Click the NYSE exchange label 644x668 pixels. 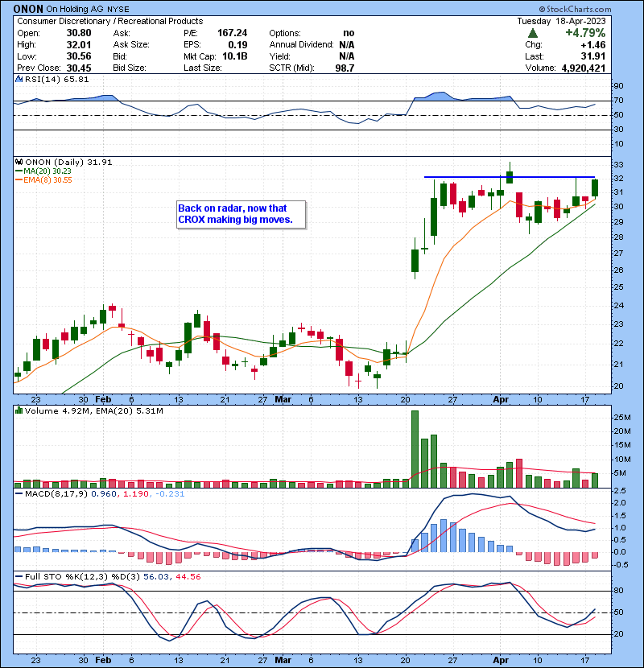pyautogui.click(x=118, y=10)
